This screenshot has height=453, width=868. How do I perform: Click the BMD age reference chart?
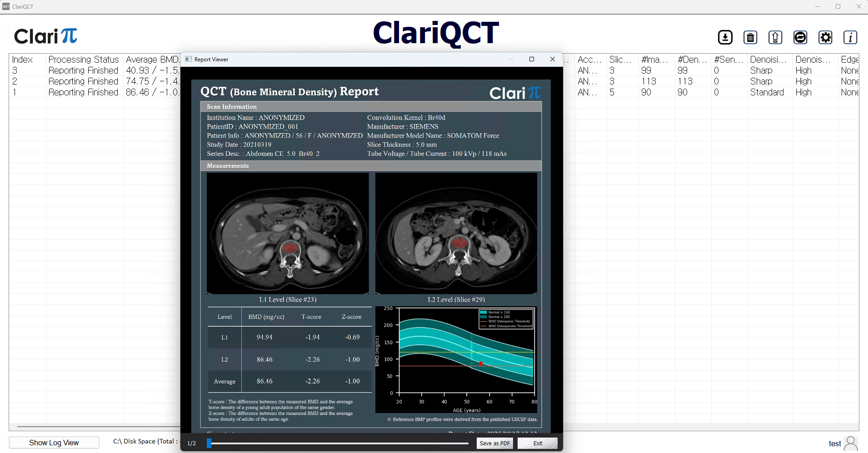click(456, 359)
